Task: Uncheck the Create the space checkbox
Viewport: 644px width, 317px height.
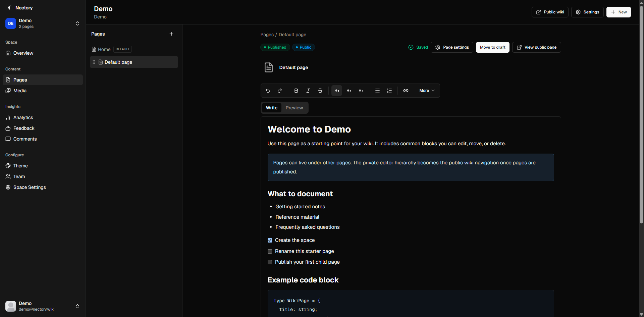Action: click(270, 241)
